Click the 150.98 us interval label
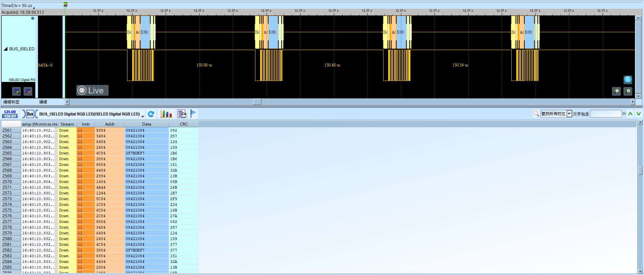 coord(204,65)
